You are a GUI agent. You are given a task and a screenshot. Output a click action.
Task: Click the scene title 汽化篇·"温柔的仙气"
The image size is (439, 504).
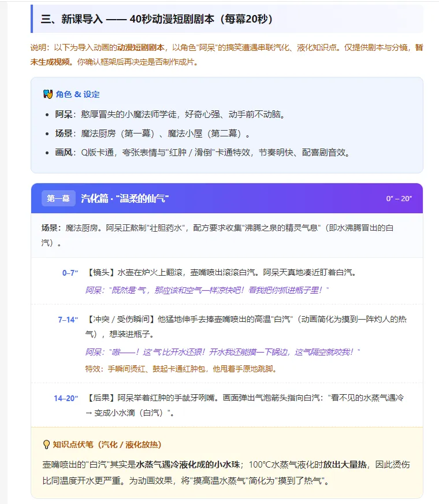[125, 198]
